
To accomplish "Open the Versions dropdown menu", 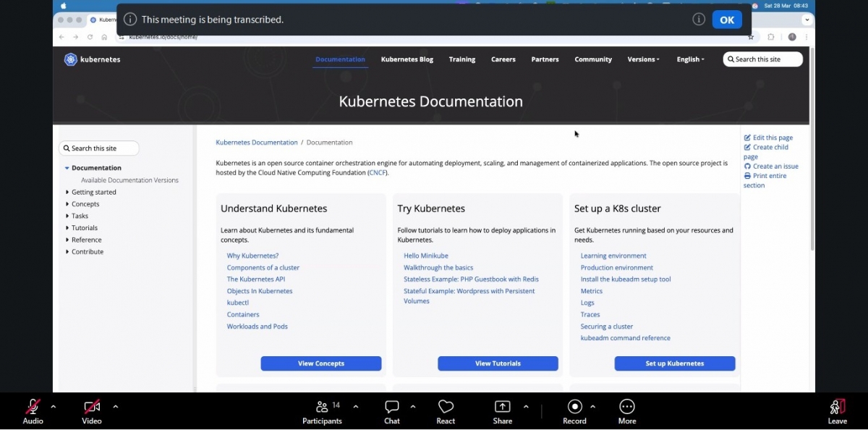I will (x=643, y=59).
